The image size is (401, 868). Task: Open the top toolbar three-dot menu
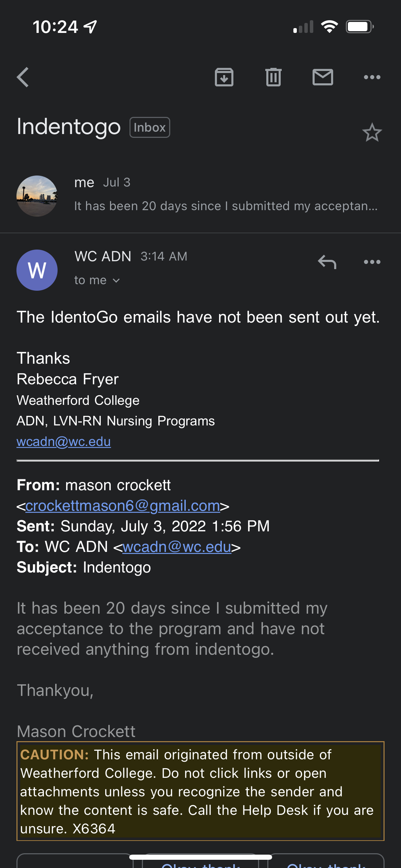[x=372, y=77]
